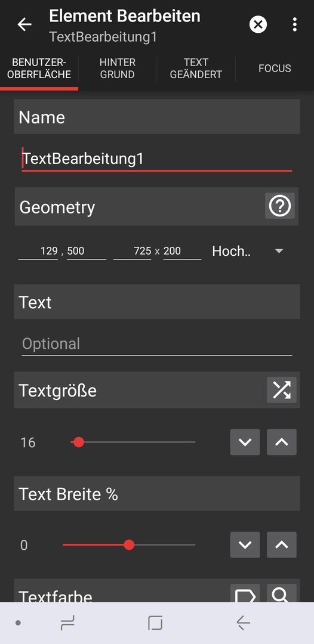Screen dimensions: 314x644
Task: Tap the Textfarbe tag icon
Action: click(x=245, y=594)
